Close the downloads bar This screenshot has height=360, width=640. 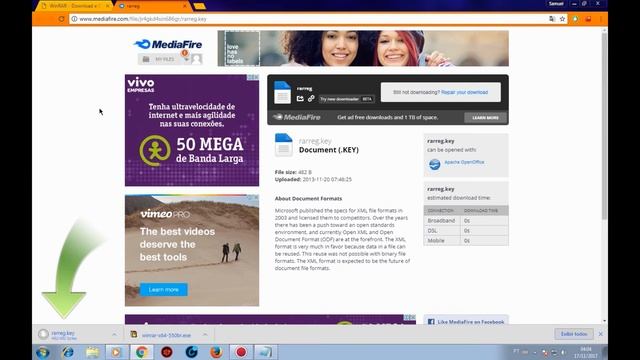coord(600,334)
